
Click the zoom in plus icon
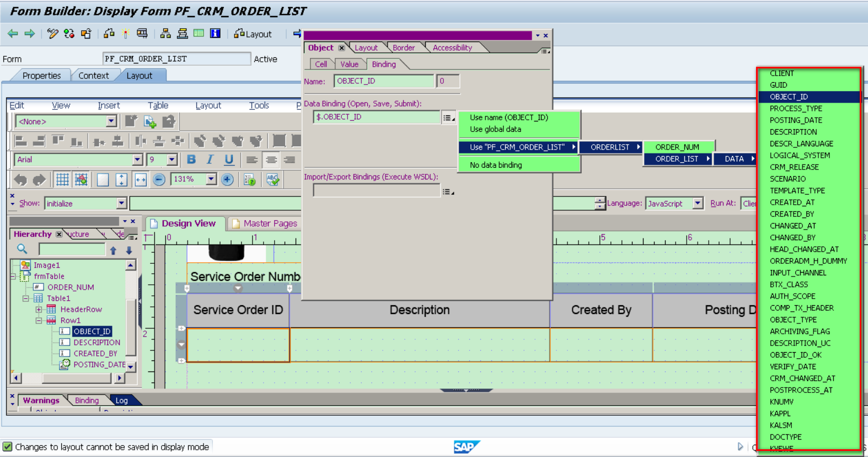coord(227,179)
